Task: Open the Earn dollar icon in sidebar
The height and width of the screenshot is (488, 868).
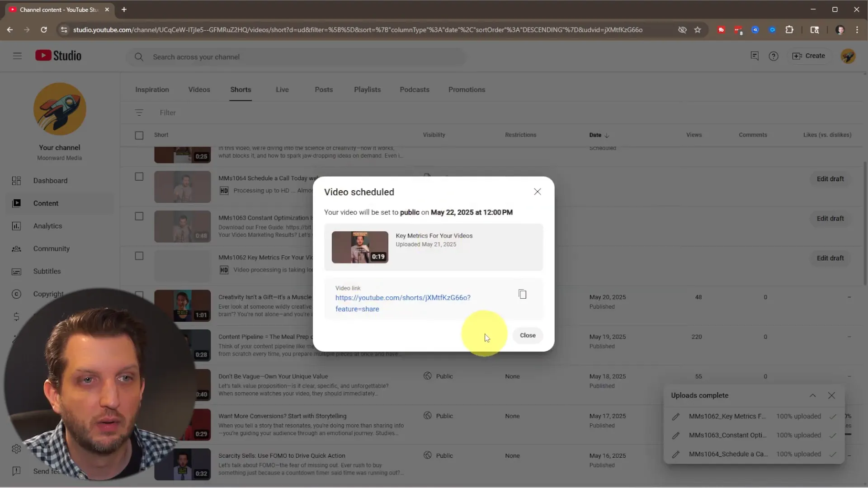Action: point(16,316)
